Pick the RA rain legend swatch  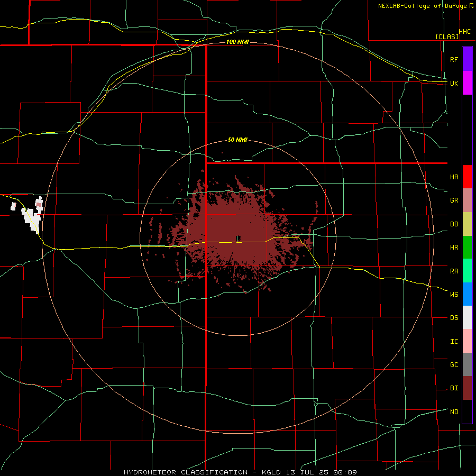467,271
